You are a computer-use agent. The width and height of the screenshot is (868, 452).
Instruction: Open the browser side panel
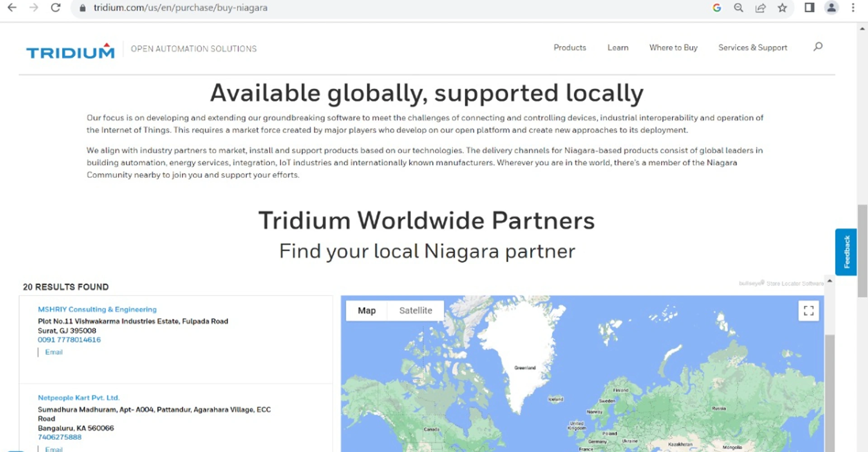(809, 8)
